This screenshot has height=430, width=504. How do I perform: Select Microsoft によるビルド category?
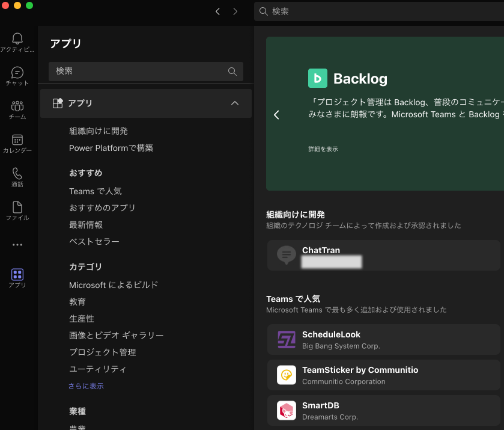point(114,285)
